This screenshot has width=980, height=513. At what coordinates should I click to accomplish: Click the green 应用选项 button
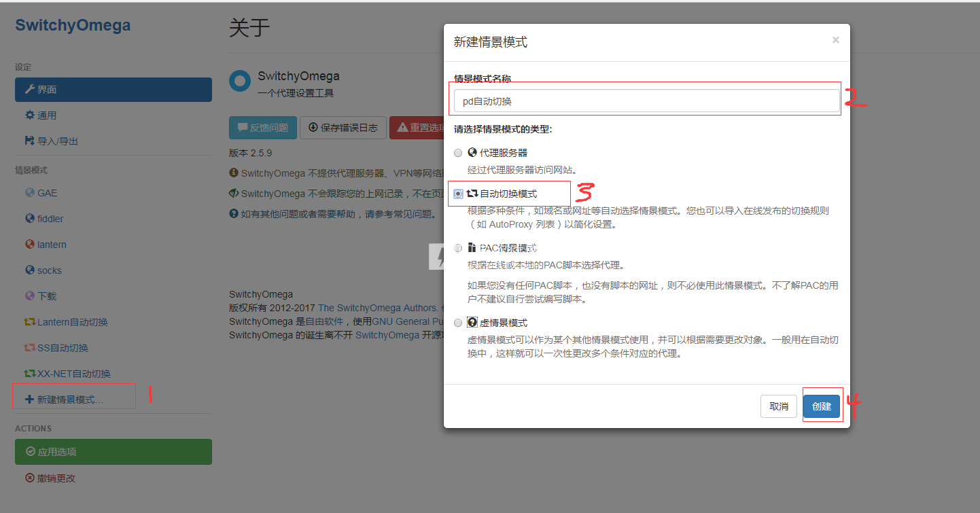click(x=113, y=452)
